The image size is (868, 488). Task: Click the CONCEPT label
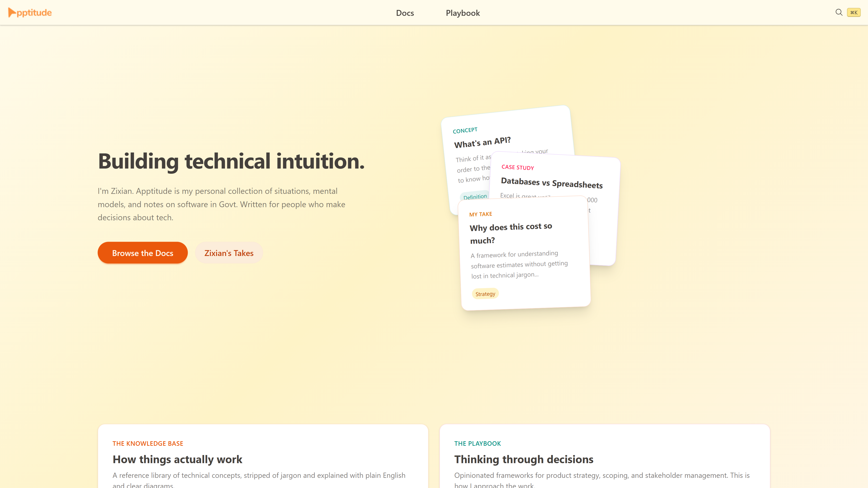coord(465,130)
